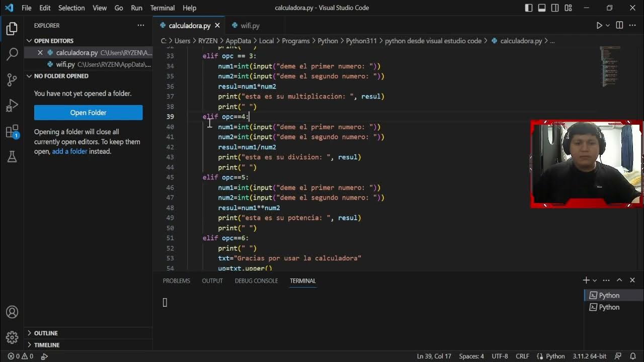This screenshot has height=362, width=644.
Task: Click Python311 in the breadcrumb path
Action: (x=361, y=41)
